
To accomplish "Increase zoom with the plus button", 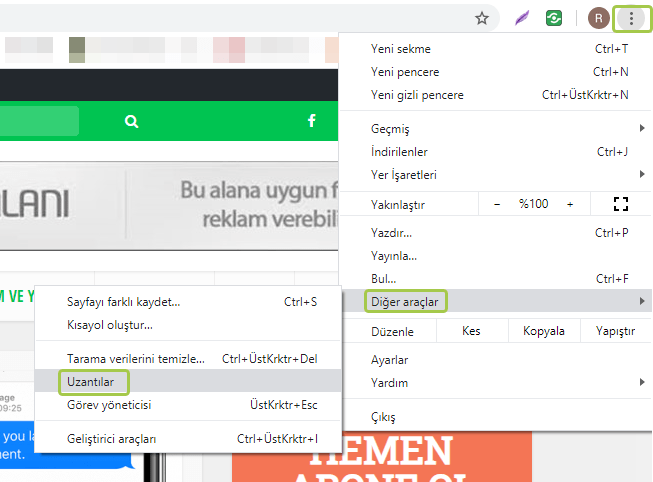I will click(570, 204).
